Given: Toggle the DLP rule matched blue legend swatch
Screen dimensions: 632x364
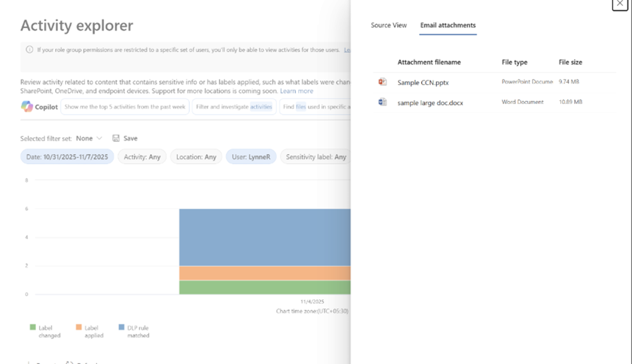Looking at the screenshot, I should pos(121,328).
